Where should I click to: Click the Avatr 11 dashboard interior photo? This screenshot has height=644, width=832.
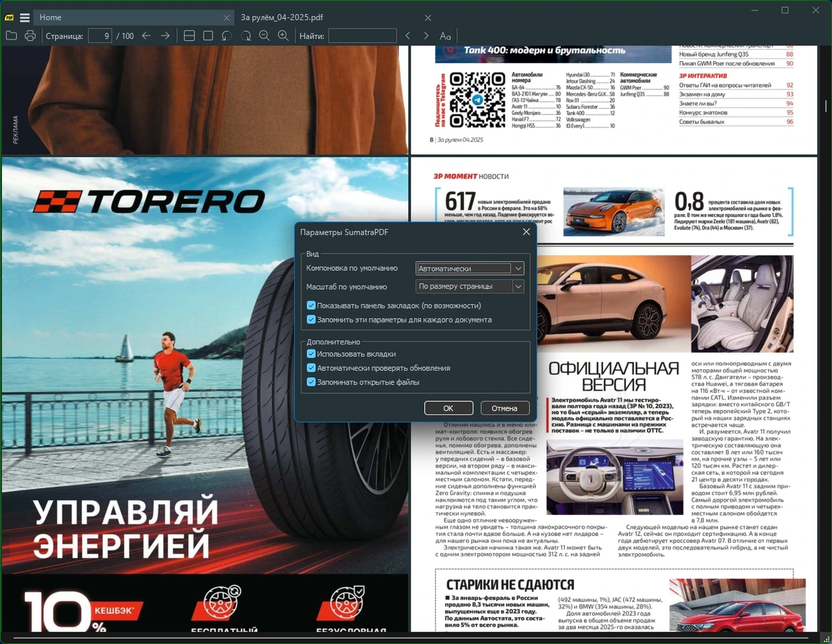coord(614,477)
